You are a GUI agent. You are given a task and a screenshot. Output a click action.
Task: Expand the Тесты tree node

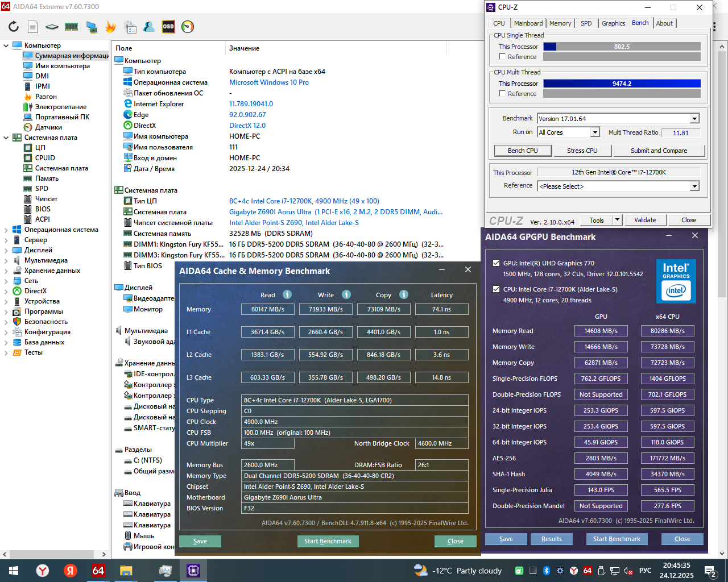coord(6,352)
